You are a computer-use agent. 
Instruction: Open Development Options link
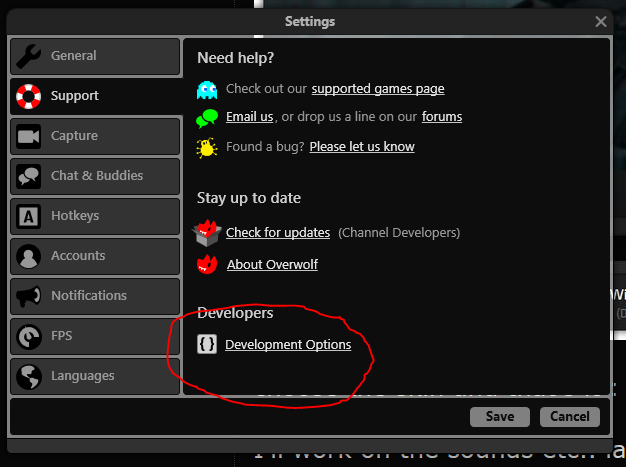[288, 344]
